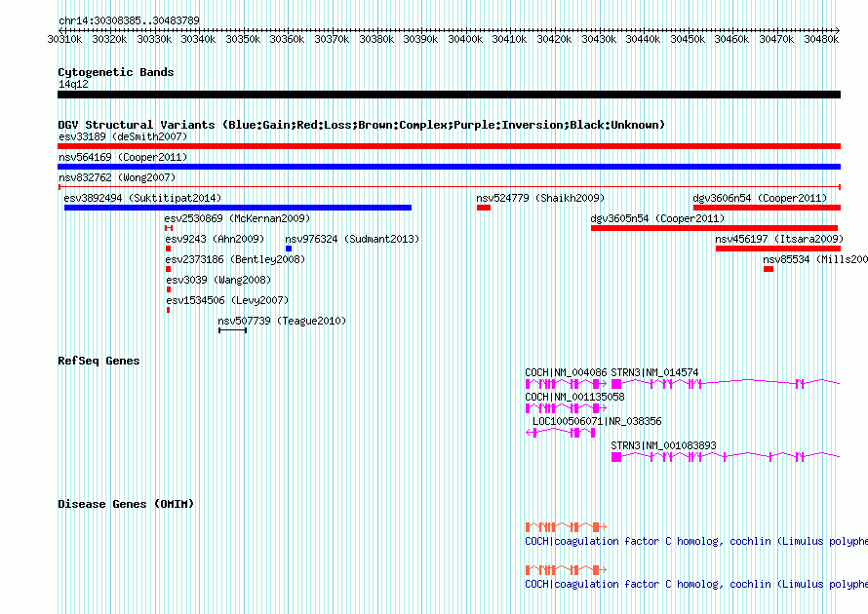Image resolution: width=868 pixels, height=614 pixels.
Task: Click the first orange OMIM COCH gene glyph
Action: pos(566,527)
